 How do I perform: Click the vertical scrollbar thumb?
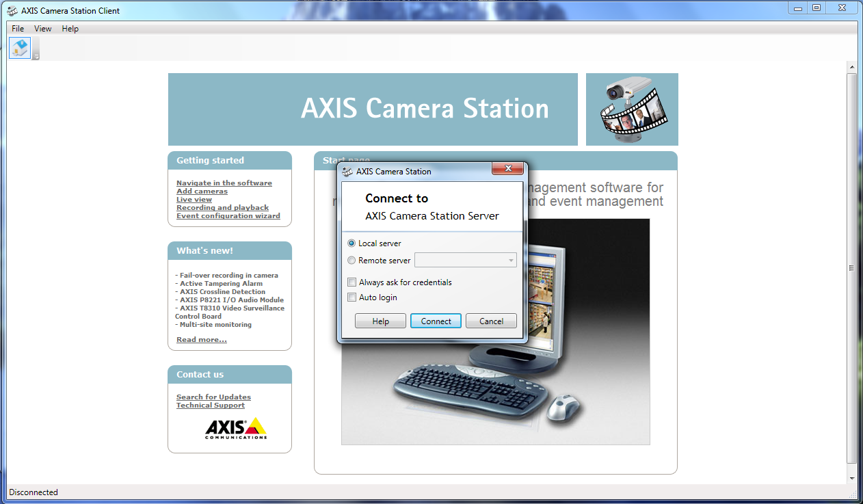(x=852, y=267)
